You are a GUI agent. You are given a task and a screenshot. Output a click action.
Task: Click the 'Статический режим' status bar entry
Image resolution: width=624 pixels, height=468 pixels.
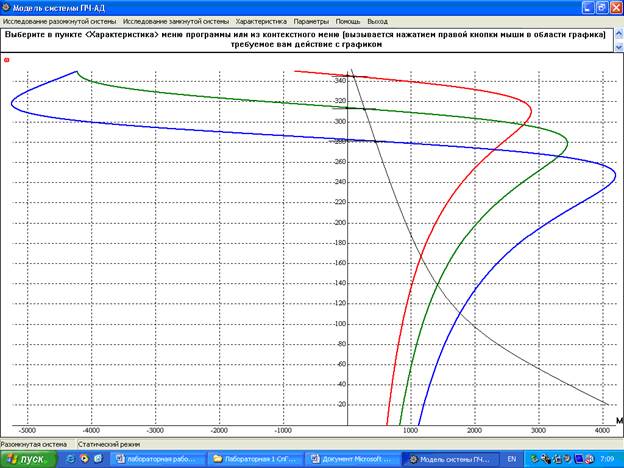pyautogui.click(x=109, y=444)
